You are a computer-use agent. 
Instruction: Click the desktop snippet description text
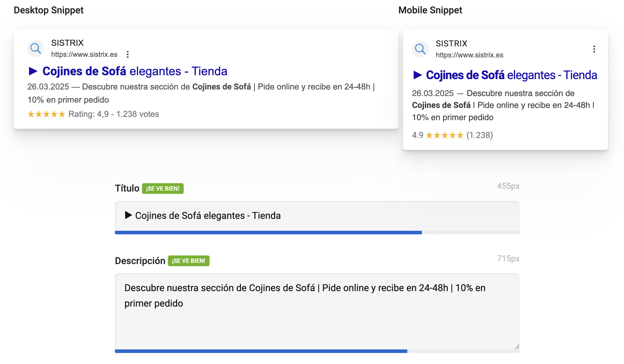201,93
